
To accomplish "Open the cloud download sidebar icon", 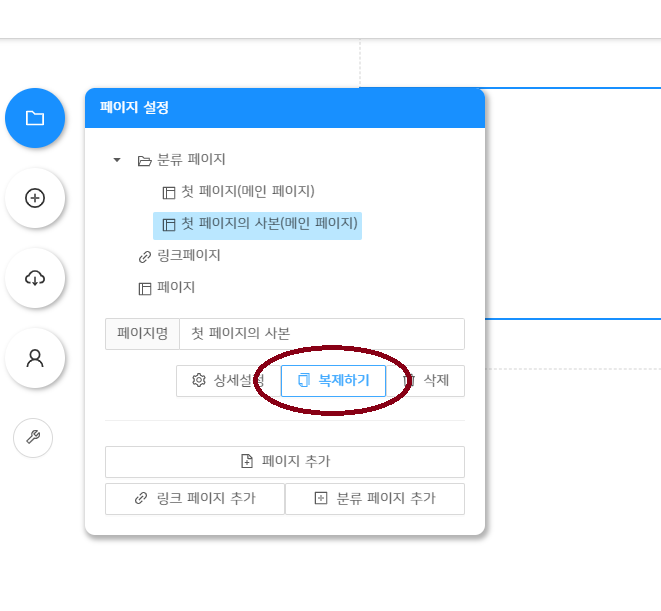I will [x=35, y=278].
